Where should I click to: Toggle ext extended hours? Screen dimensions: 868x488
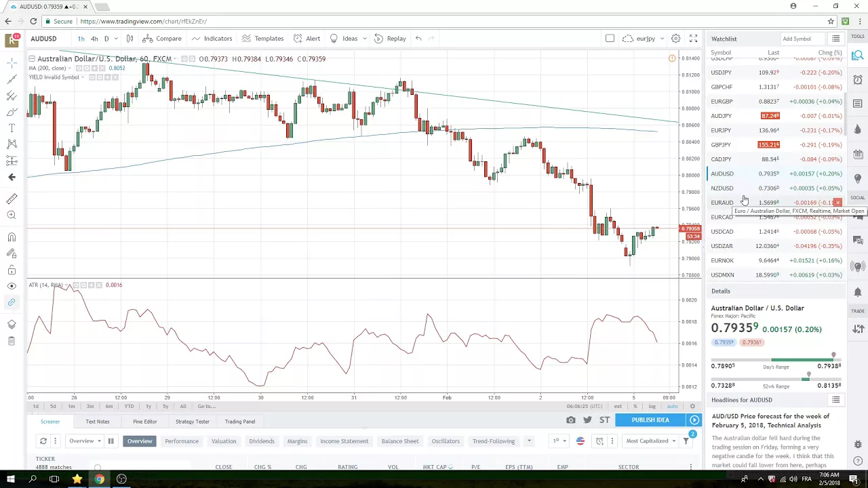(618, 406)
